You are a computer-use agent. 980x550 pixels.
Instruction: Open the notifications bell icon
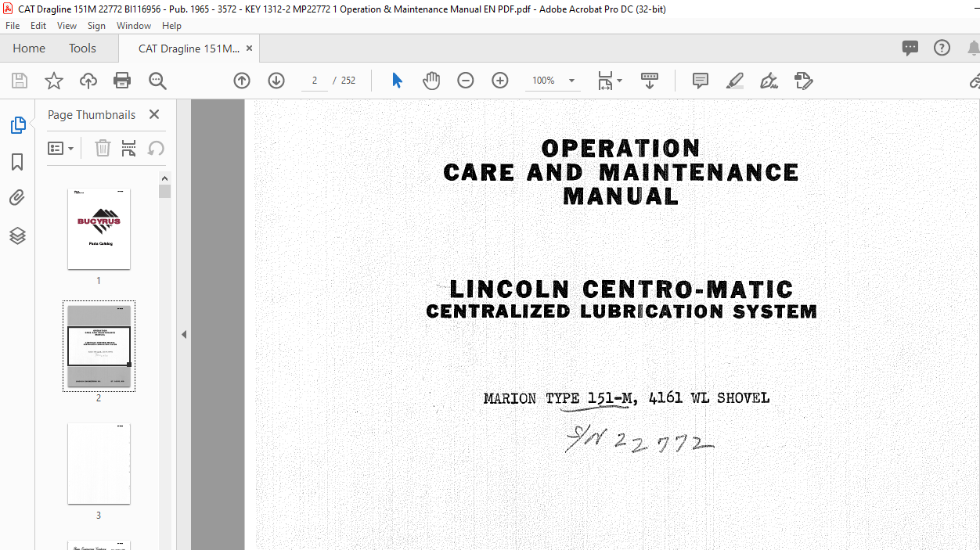(x=972, y=48)
